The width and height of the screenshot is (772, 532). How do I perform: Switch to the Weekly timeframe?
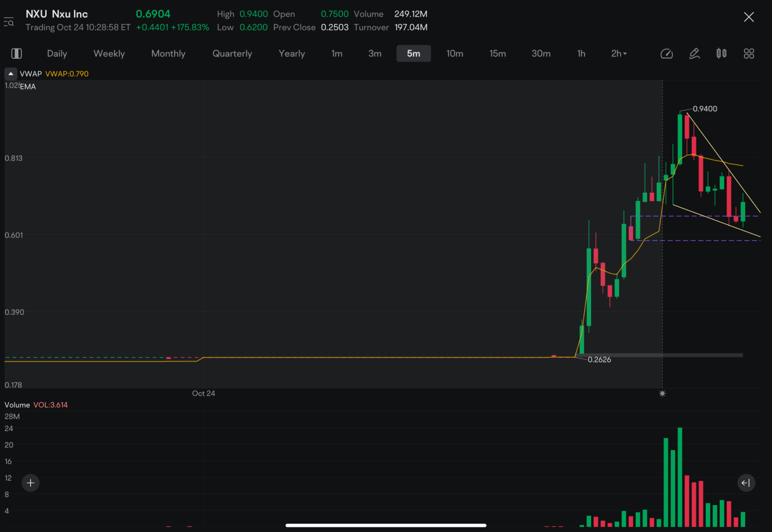point(109,54)
